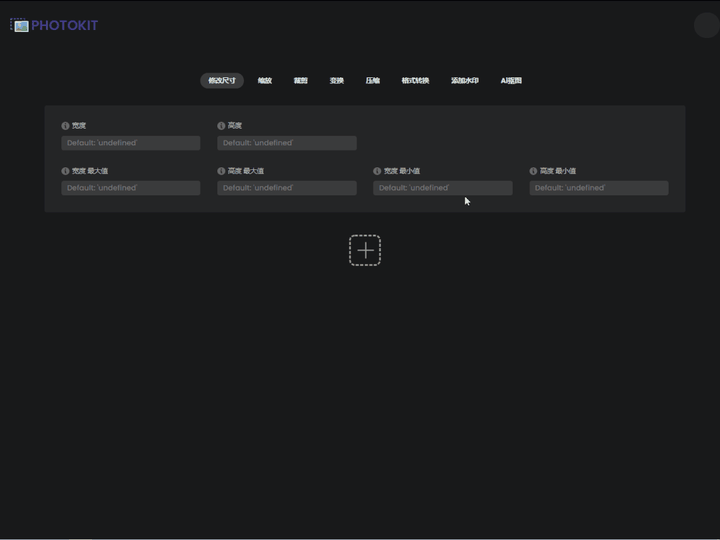The image size is (720, 540).
Task: Open the PHOTOKIT home link text
Action: tap(64, 25)
